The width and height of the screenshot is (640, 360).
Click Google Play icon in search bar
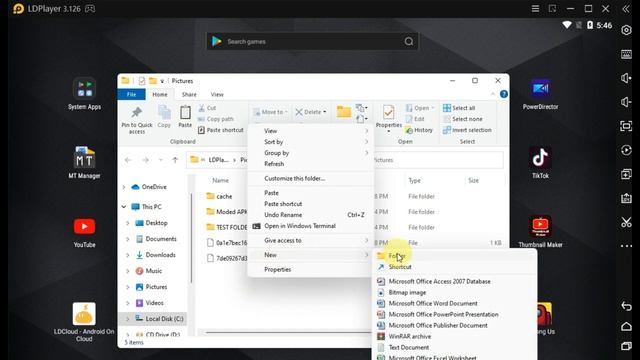click(217, 41)
